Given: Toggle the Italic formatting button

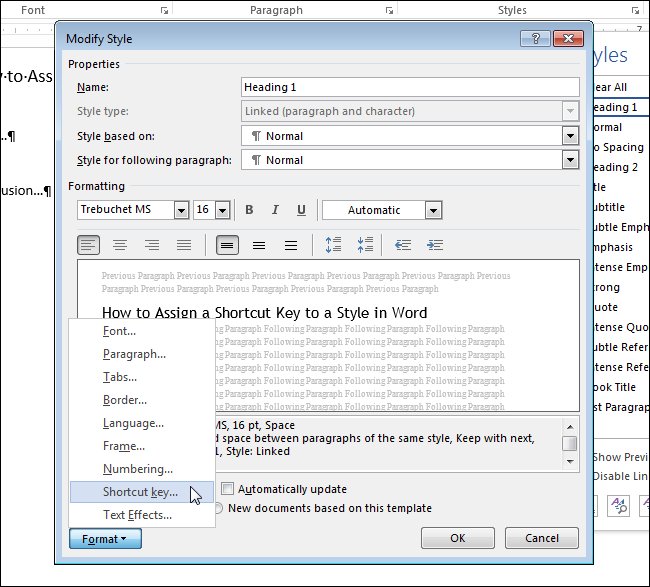Looking at the screenshot, I should tap(275, 210).
